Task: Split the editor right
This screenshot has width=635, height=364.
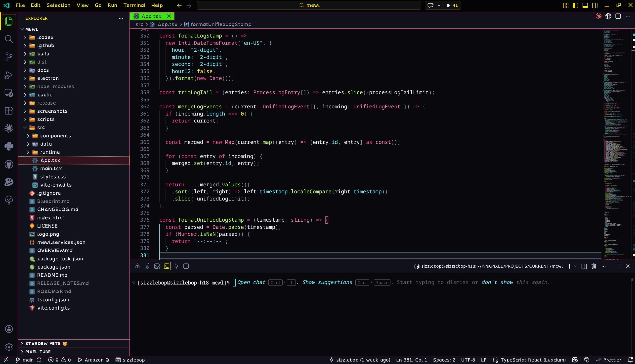Action: click(x=618, y=16)
